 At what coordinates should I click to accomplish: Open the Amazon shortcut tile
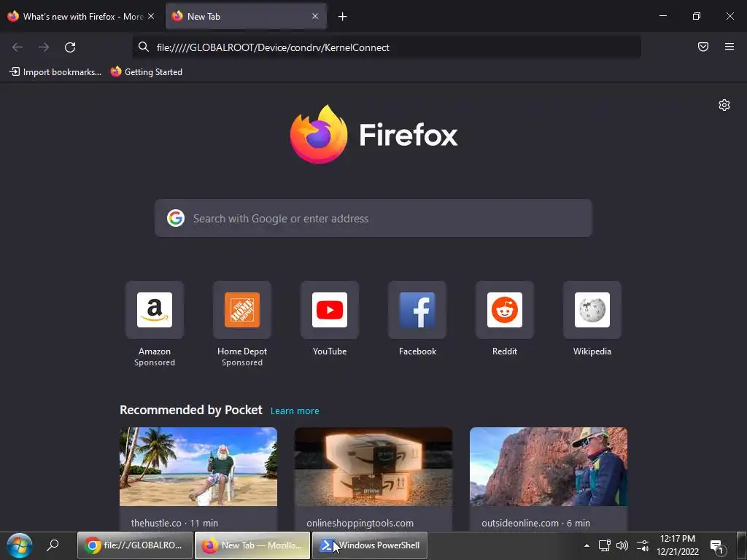click(x=155, y=310)
